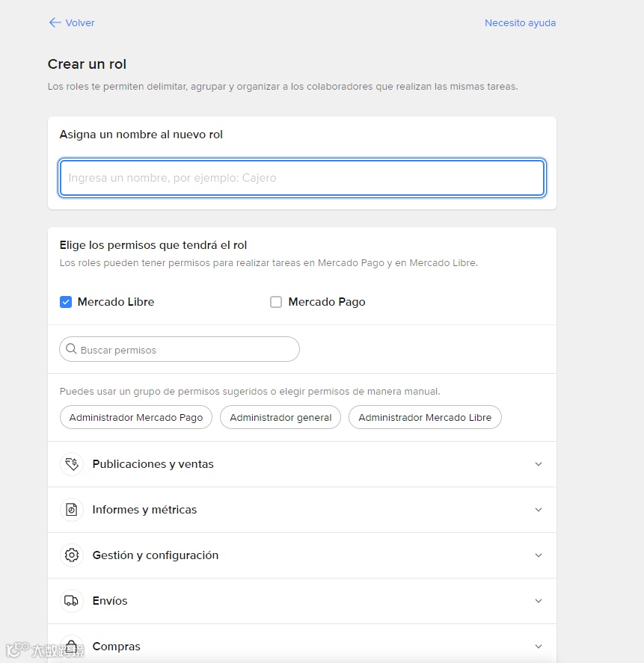Viewport: 644px width, 663px height.
Task: Click the Envíos truck icon
Action: [x=72, y=601]
